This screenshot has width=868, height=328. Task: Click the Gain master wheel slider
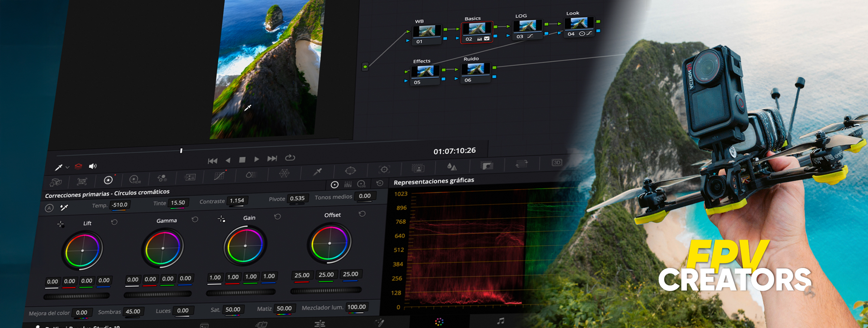click(241, 292)
